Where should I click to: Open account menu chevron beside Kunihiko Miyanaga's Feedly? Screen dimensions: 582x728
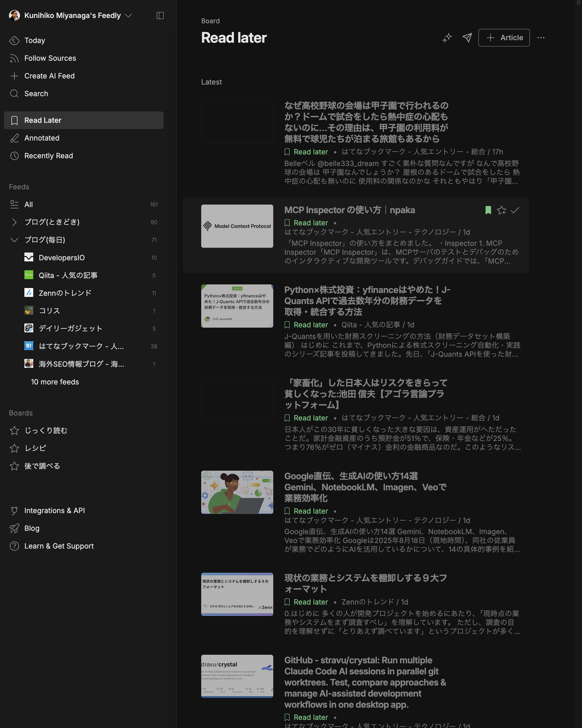point(128,15)
